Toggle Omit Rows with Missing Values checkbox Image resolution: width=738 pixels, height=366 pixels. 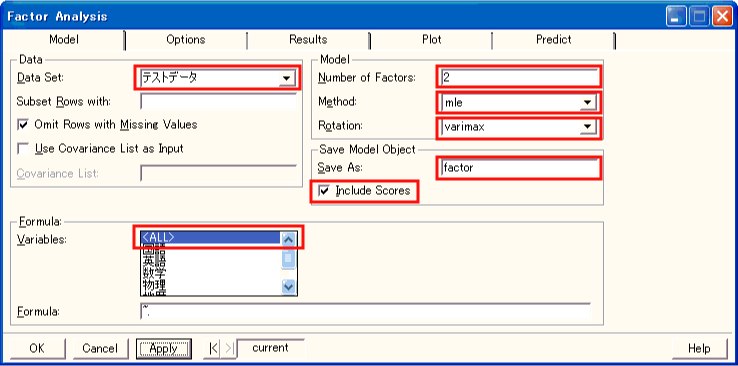23,125
